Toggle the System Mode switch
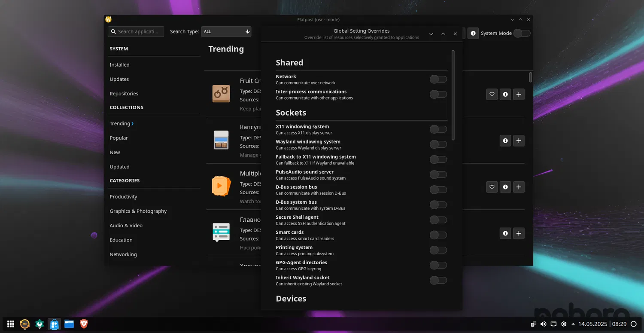This screenshot has width=644, height=333. pyautogui.click(x=522, y=33)
